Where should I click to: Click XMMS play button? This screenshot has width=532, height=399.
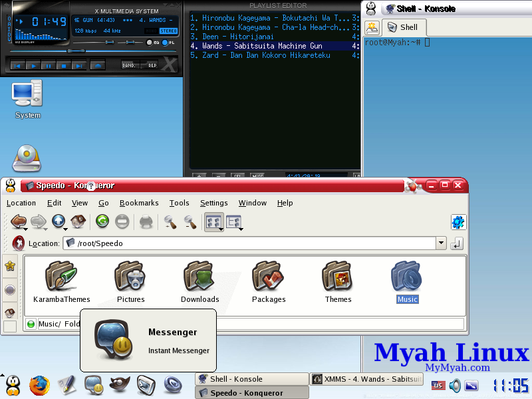point(33,65)
